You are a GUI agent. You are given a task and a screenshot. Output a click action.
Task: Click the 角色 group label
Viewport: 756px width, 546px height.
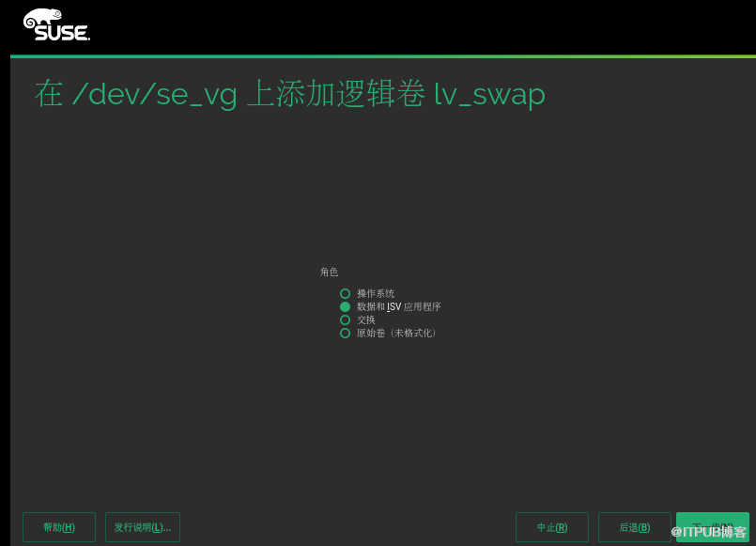329,272
